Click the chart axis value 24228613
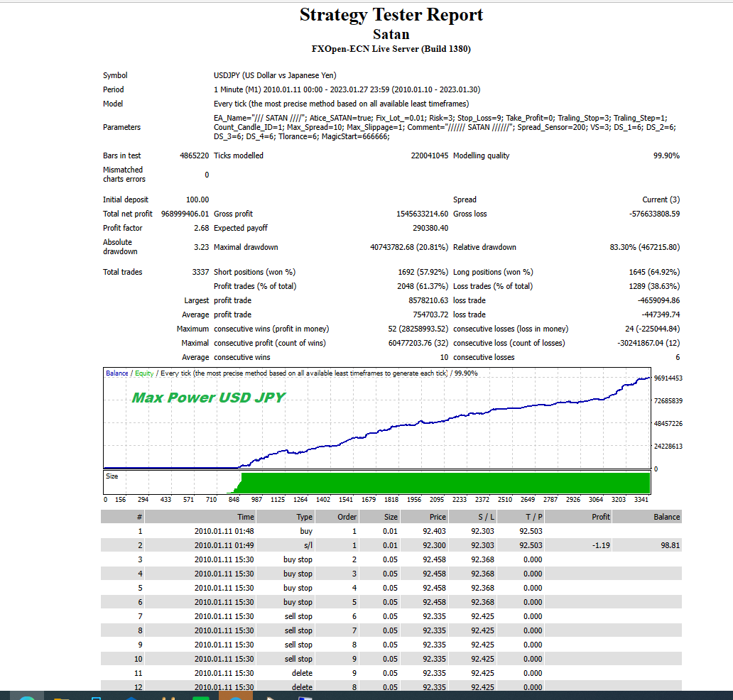This screenshot has width=733, height=700. [668, 447]
